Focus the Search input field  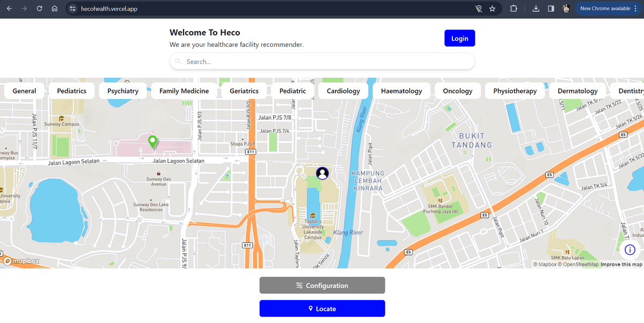pos(322,61)
